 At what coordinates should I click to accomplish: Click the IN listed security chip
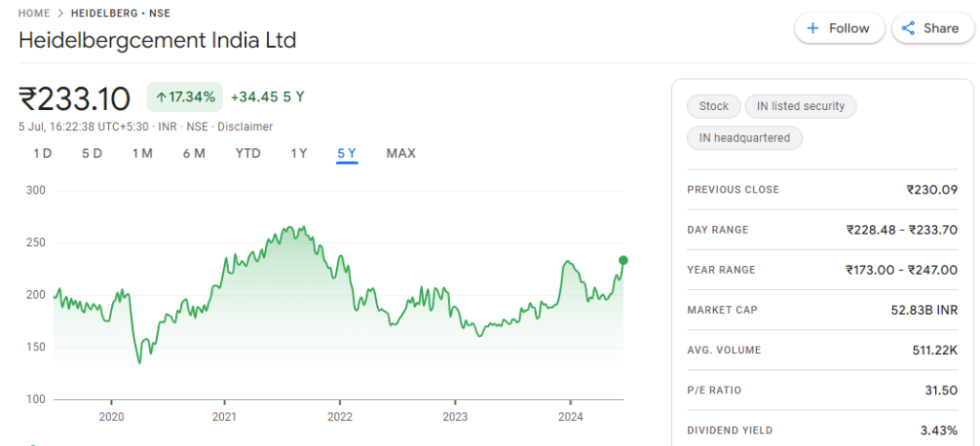800,106
